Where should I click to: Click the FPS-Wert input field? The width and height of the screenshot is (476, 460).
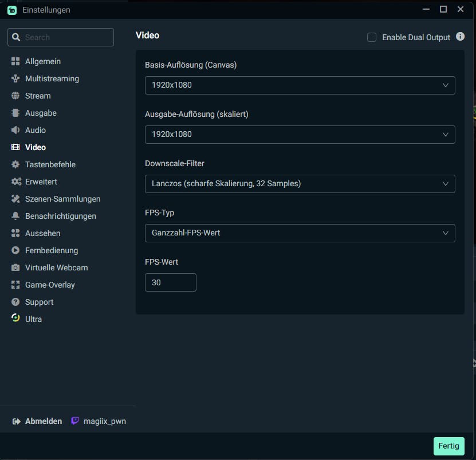tap(171, 282)
